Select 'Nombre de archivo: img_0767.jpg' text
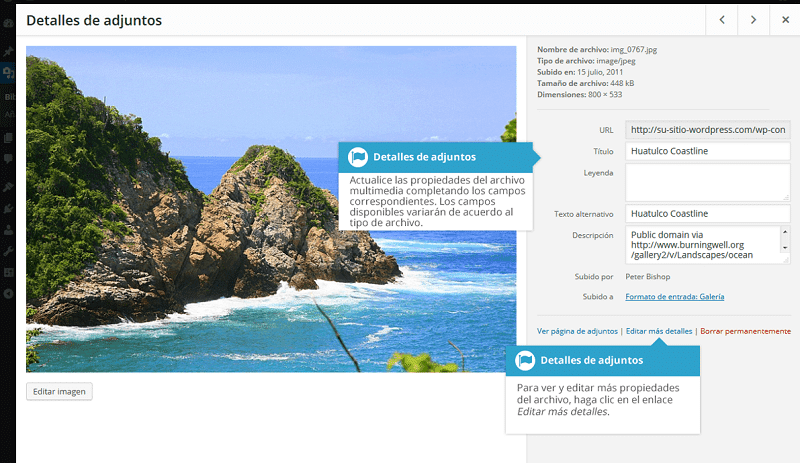Screen dimensions: 800x463 pos(597,50)
